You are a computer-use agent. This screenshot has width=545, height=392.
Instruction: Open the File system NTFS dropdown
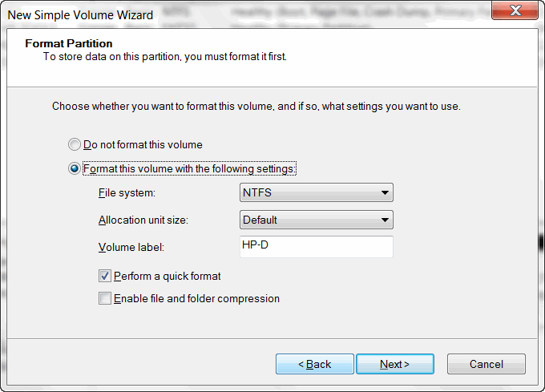(x=317, y=192)
